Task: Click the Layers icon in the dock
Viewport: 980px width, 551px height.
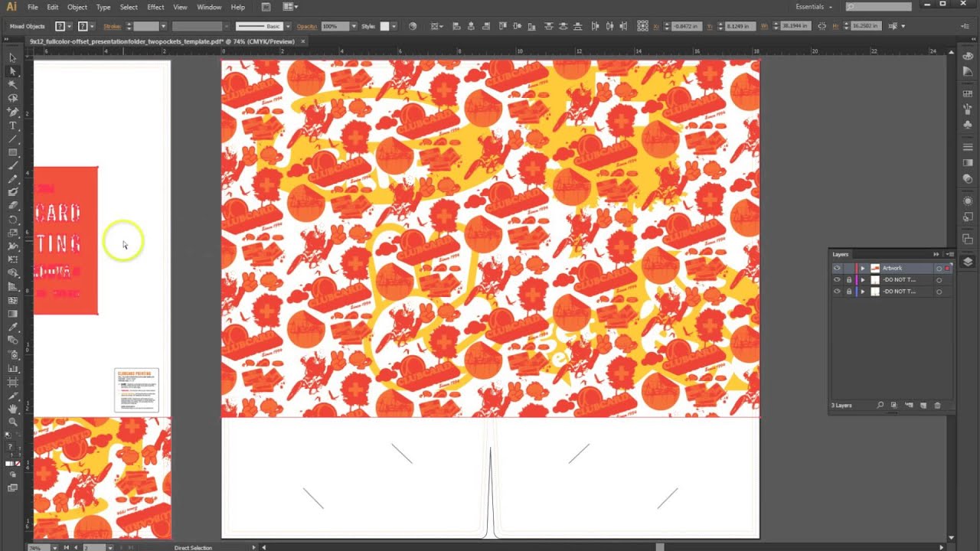Action: pos(968,261)
